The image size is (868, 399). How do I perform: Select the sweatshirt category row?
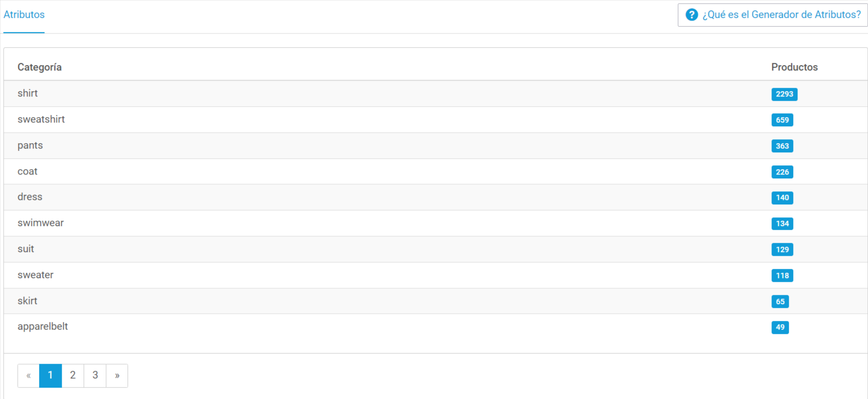coord(435,120)
